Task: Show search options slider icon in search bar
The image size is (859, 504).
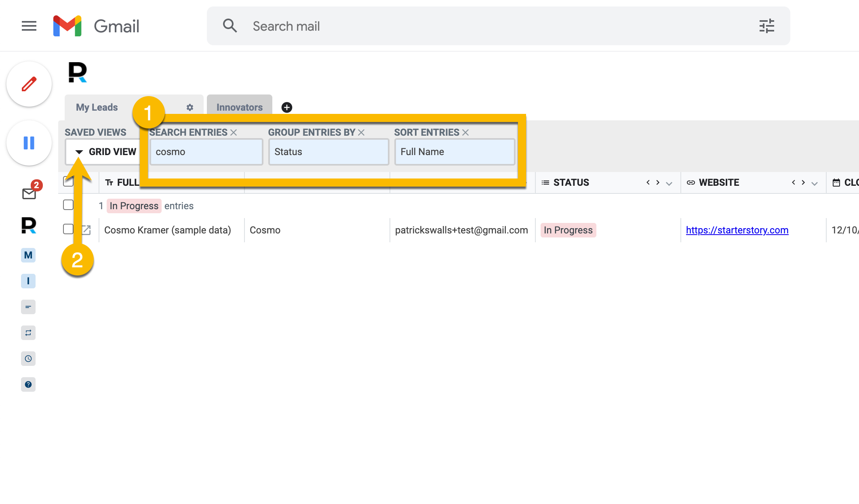Action: (766, 26)
